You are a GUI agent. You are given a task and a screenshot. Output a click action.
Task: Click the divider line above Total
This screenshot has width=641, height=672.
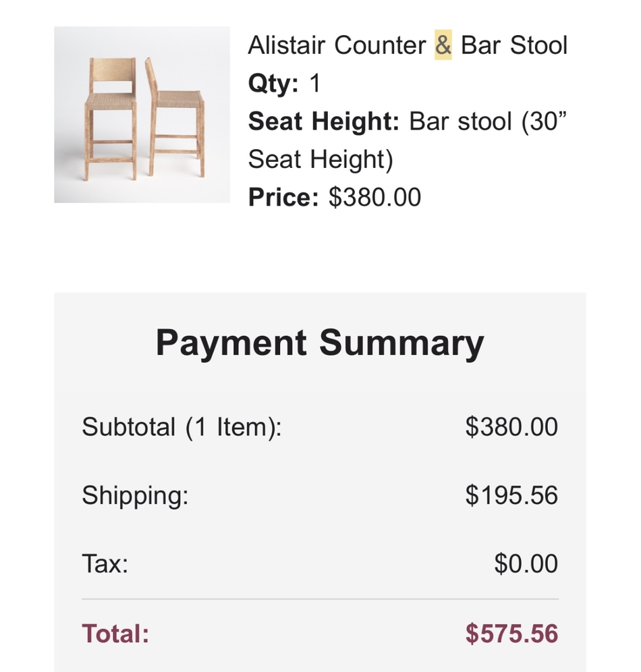click(x=320, y=599)
